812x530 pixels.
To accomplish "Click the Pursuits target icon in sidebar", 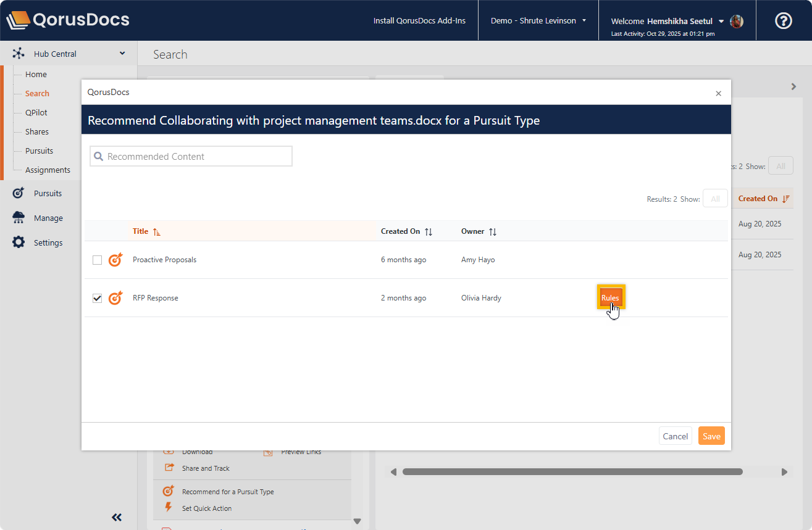I will pos(19,193).
